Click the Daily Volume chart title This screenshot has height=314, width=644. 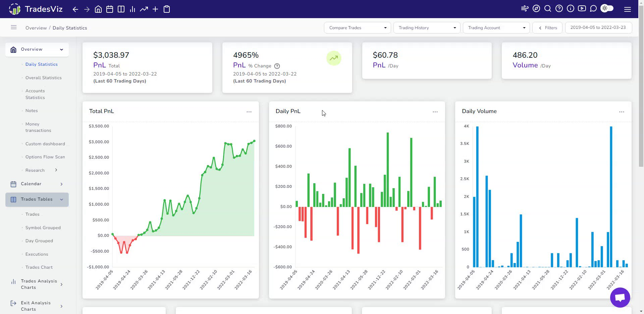[479, 111]
